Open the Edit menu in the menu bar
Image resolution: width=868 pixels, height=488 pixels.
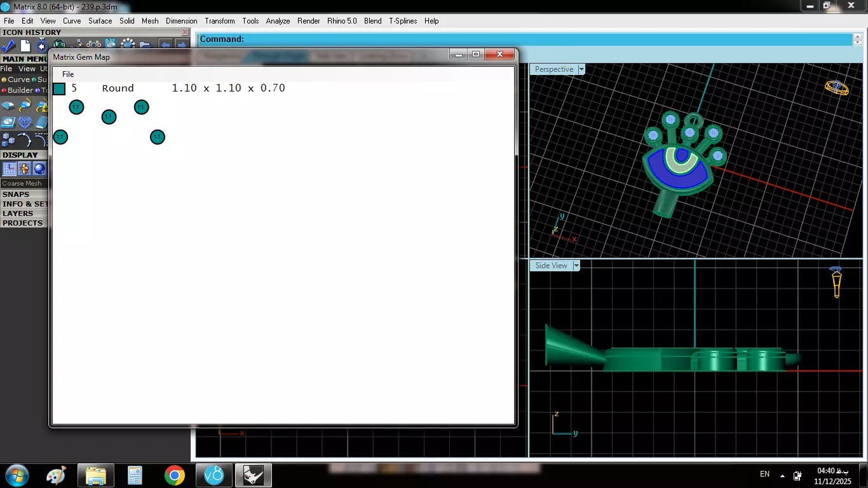[27, 21]
